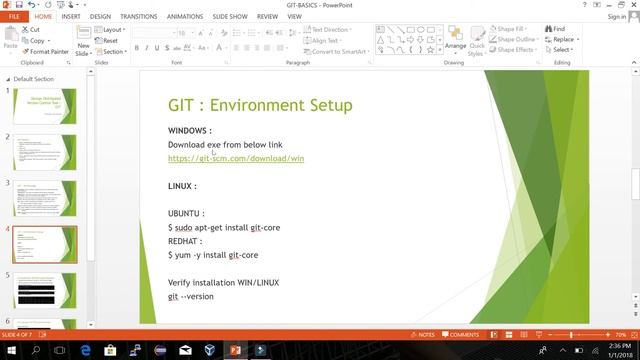Click taskbar Search icon
Screen dimensions: 640x360
click(x=36, y=350)
